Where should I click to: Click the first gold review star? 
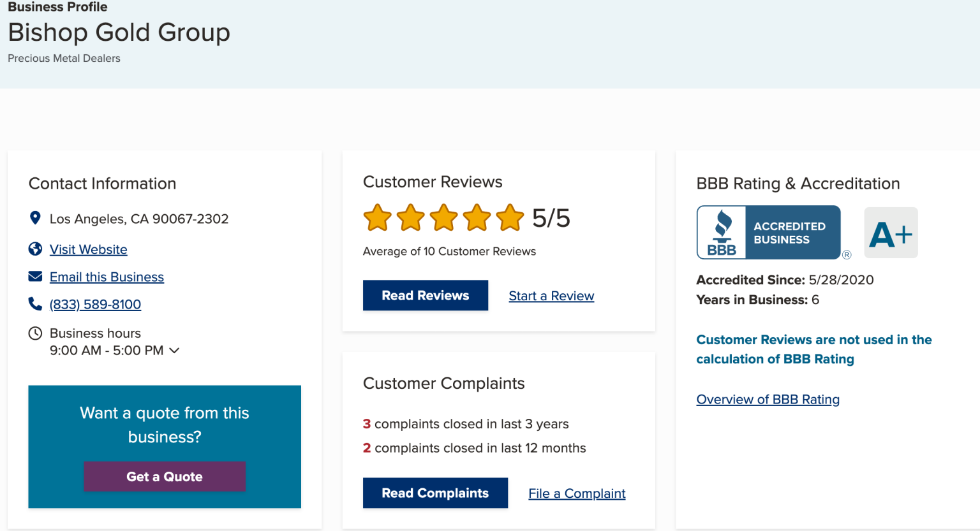click(377, 218)
